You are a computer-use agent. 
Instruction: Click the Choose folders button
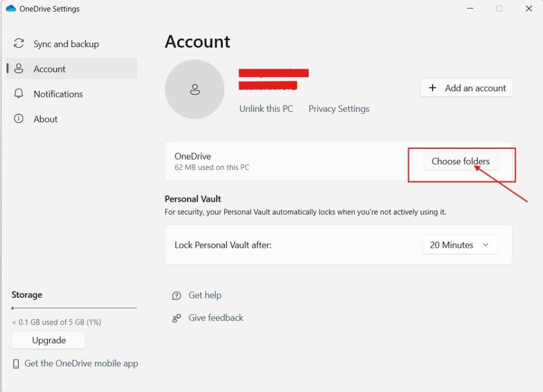(x=460, y=161)
